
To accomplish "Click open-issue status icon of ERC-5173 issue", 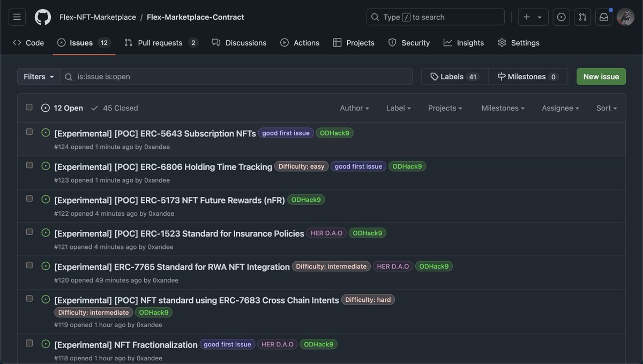I will (46, 199).
